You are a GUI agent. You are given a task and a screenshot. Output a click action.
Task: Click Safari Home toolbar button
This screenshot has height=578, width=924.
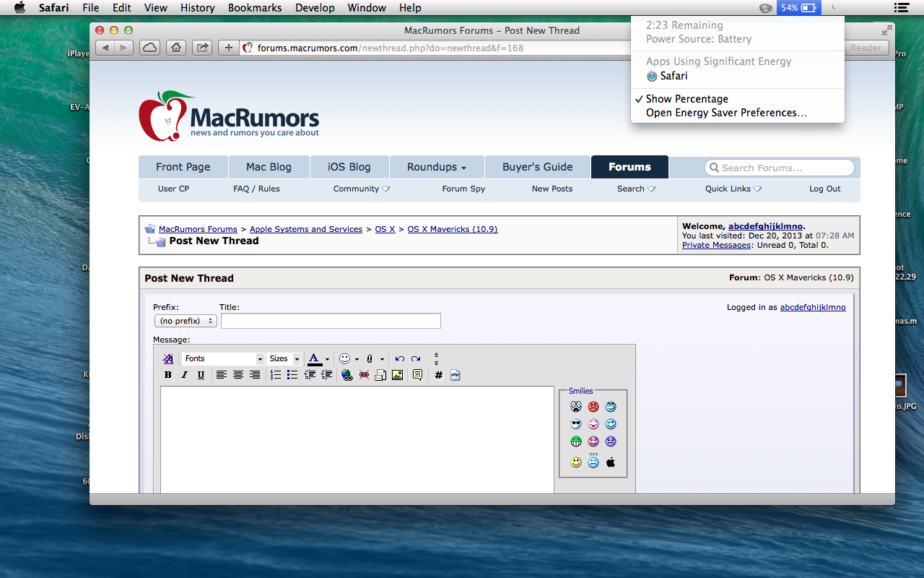[x=176, y=48]
